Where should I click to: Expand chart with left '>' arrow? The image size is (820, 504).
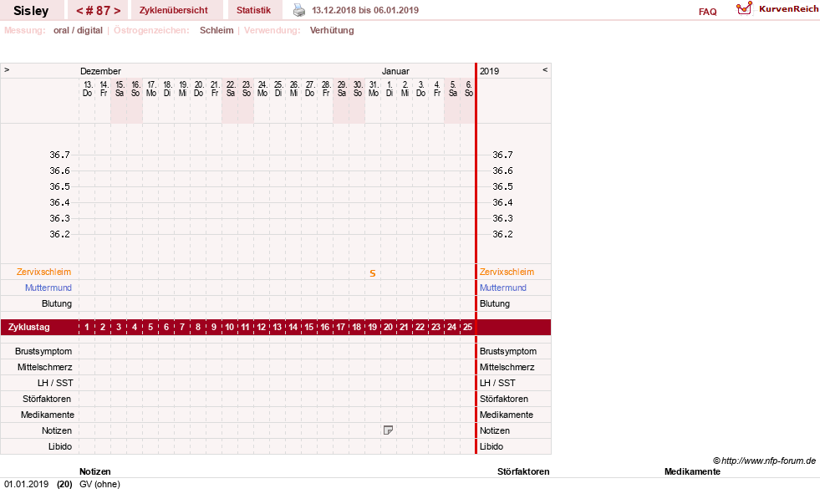click(7, 69)
